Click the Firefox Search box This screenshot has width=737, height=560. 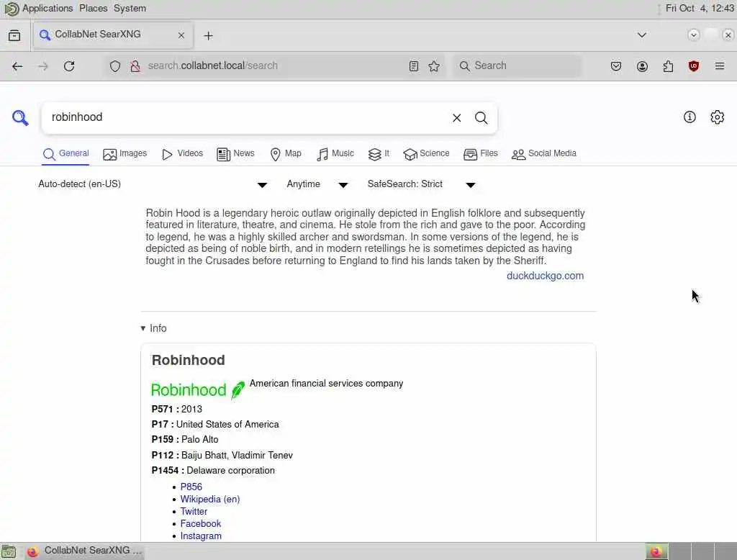(x=517, y=66)
